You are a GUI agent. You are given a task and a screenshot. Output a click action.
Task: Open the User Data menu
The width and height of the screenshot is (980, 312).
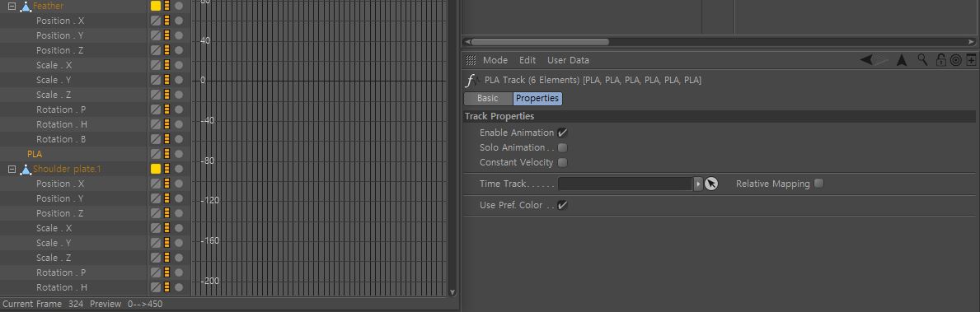pos(568,61)
